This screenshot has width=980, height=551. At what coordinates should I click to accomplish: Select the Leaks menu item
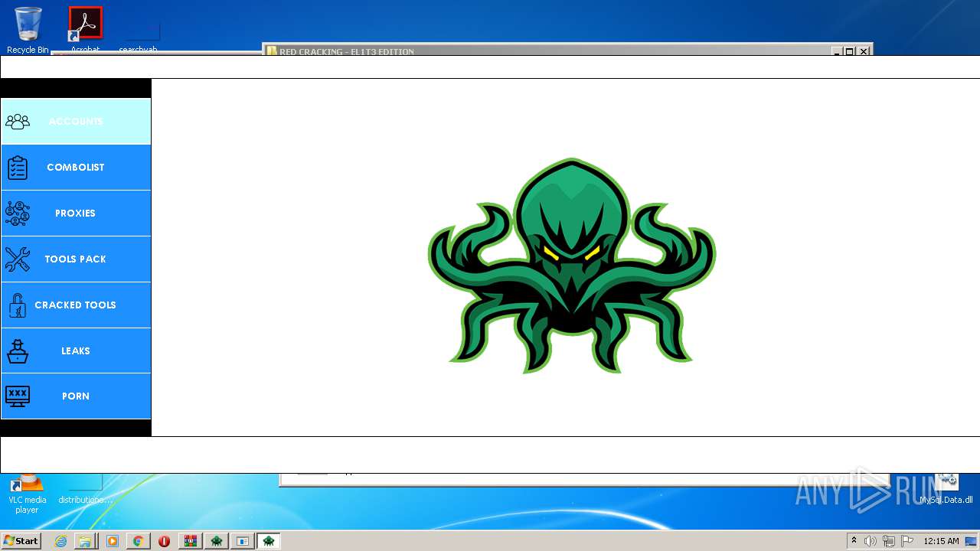click(x=76, y=350)
